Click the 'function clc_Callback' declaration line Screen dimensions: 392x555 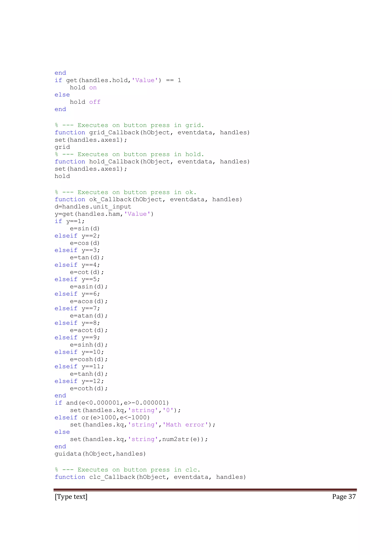click(x=150, y=477)
